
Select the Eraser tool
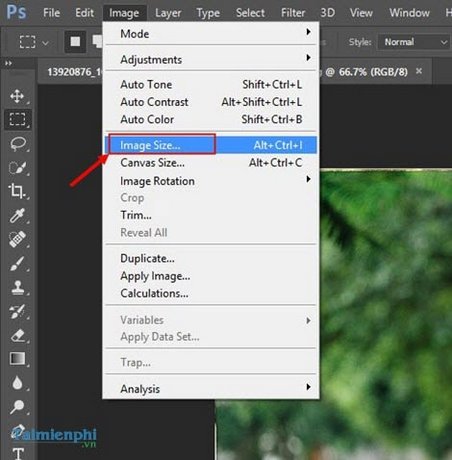pyautogui.click(x=18, y=335)
